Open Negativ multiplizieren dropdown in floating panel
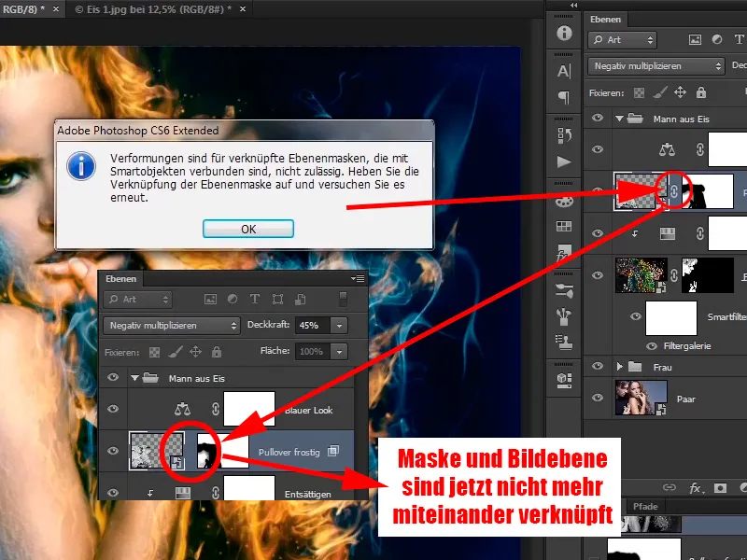Viewport: 747px width, 560px height. coord(172,325)
